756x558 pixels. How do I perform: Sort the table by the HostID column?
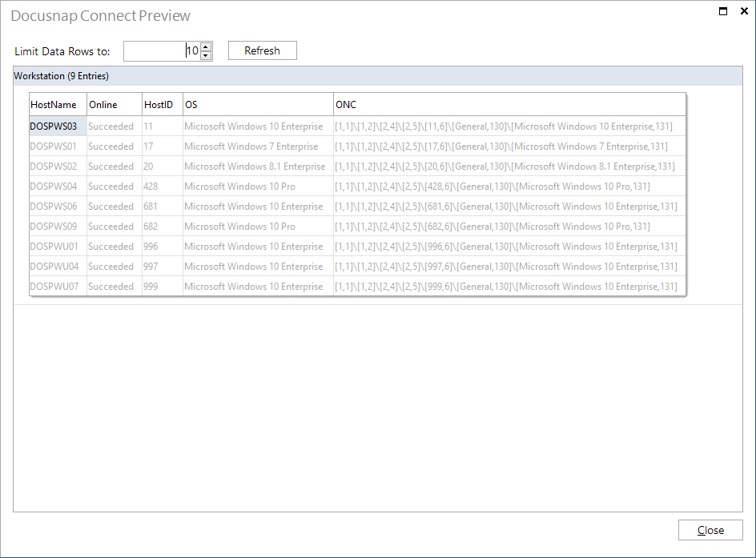pos(159,104)
